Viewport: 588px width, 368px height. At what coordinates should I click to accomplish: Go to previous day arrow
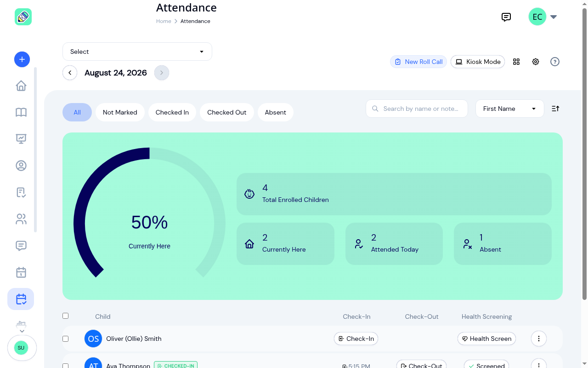[x=70, y=73]
